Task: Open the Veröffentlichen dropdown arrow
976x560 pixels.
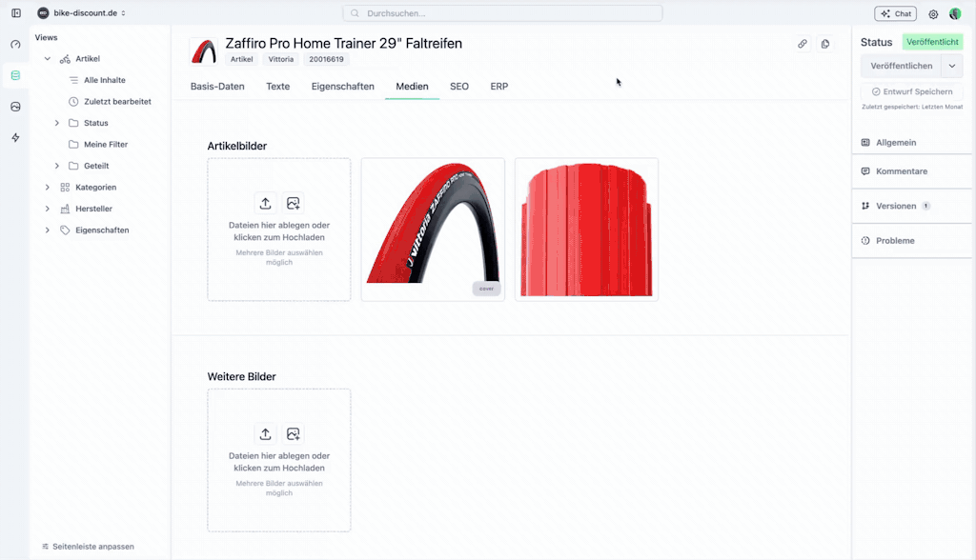Action: (x=951, y=66)
